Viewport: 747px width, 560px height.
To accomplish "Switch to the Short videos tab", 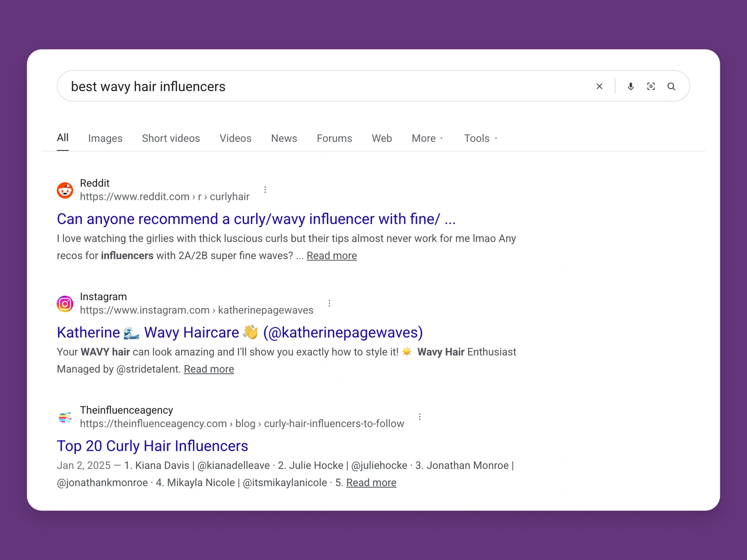I will tap(171, 138).
